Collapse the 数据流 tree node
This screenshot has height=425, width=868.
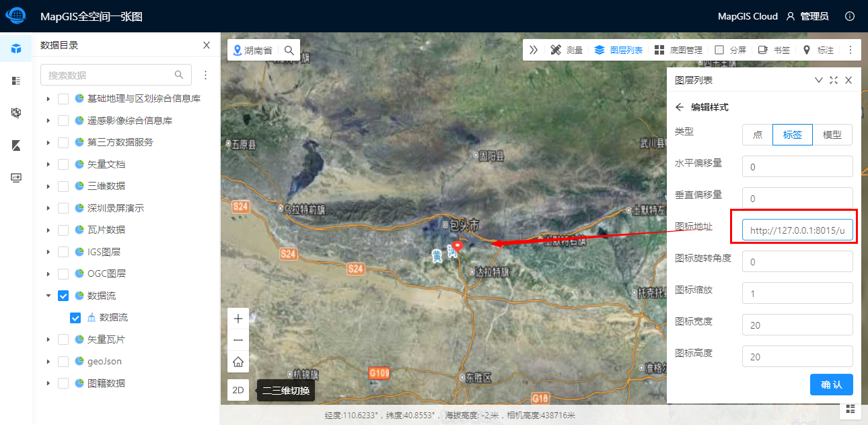pyautogui.click(x=48, y=296)
